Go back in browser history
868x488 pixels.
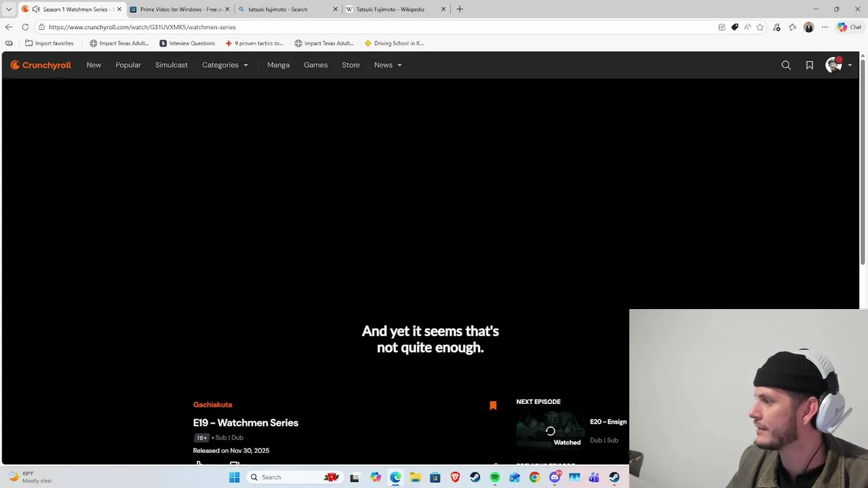pos(9,27)
